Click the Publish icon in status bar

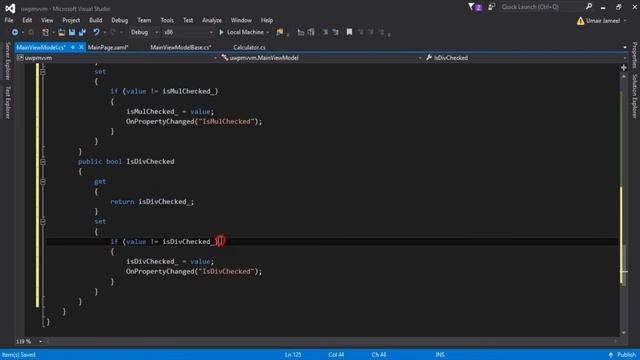click(x=611, y=355)
